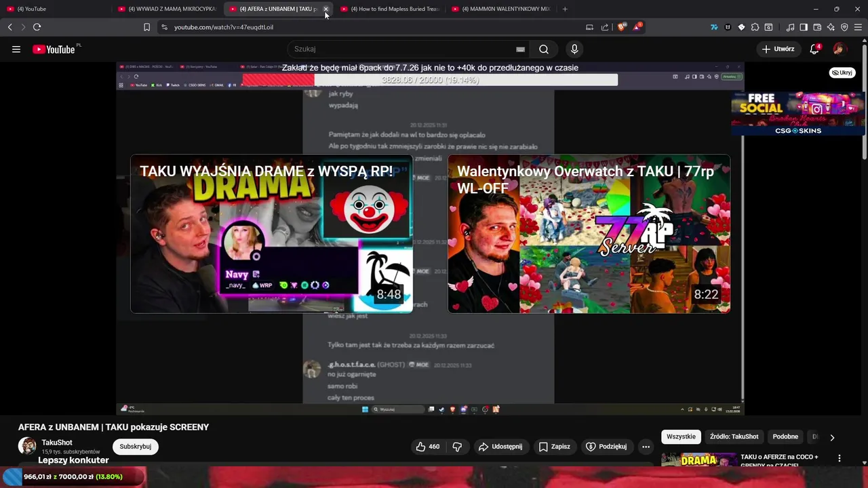The height and width of the screenshot is (488, 868).
Task: Open the browser main hamburger menu
Action: point(858,27)
